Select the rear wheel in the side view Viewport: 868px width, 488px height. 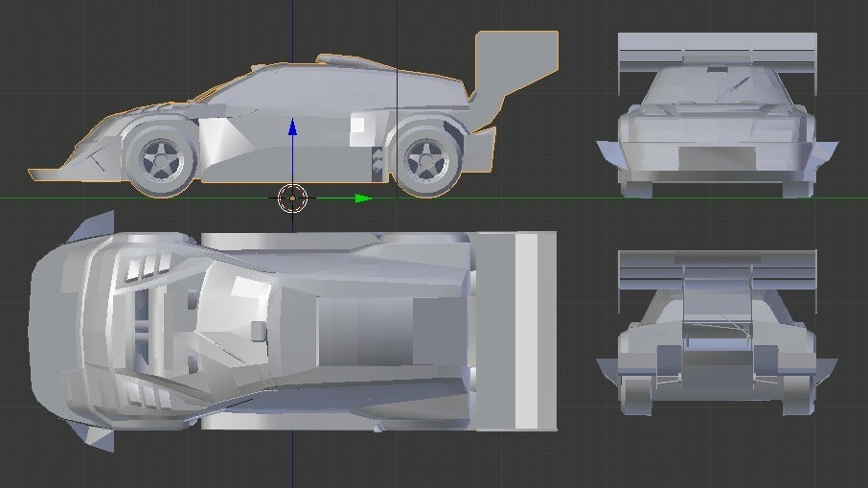click(423, 160)
